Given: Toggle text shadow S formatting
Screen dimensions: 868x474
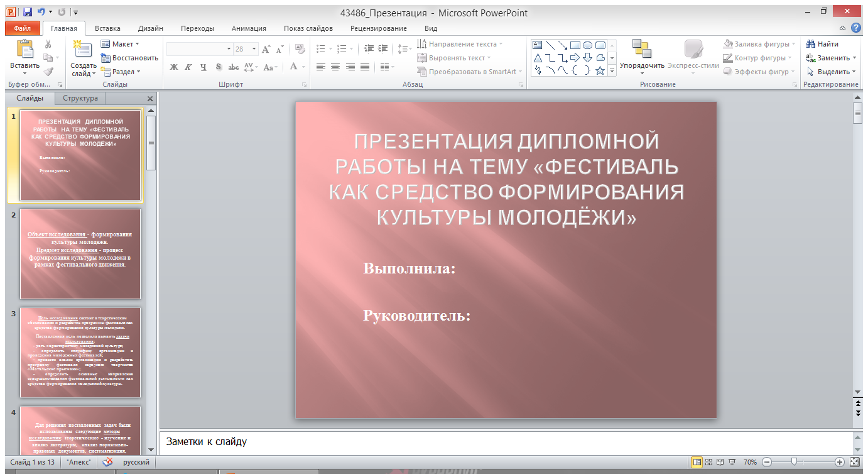Looking at the screenshot, I should coord(219,67).
